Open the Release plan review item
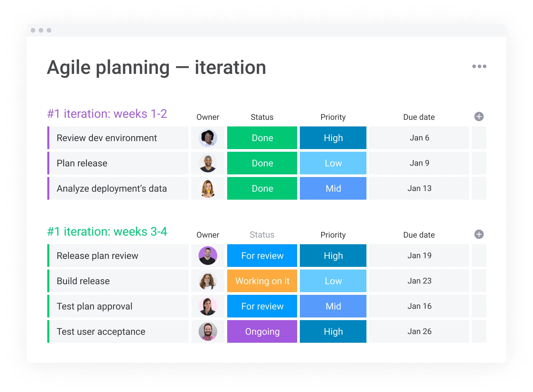Screen dimensions: 533x392 tap(118, 256)
